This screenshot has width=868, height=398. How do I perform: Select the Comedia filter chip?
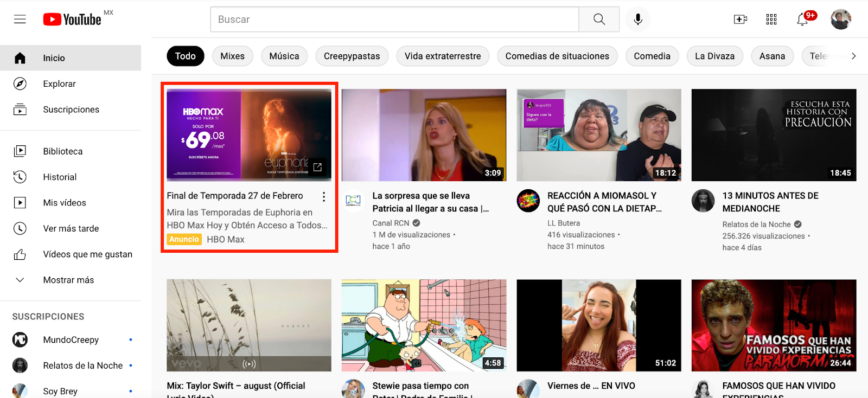point(652,56)
